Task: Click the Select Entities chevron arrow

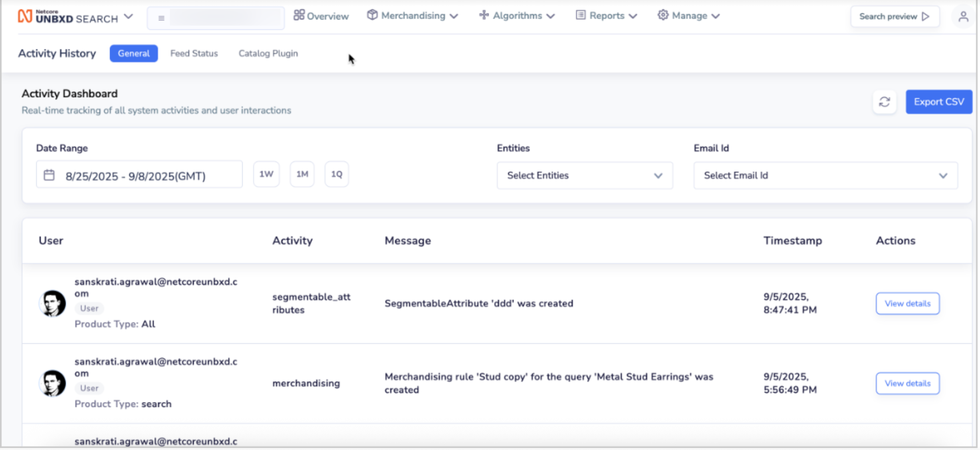Action: tap(658, 176)
